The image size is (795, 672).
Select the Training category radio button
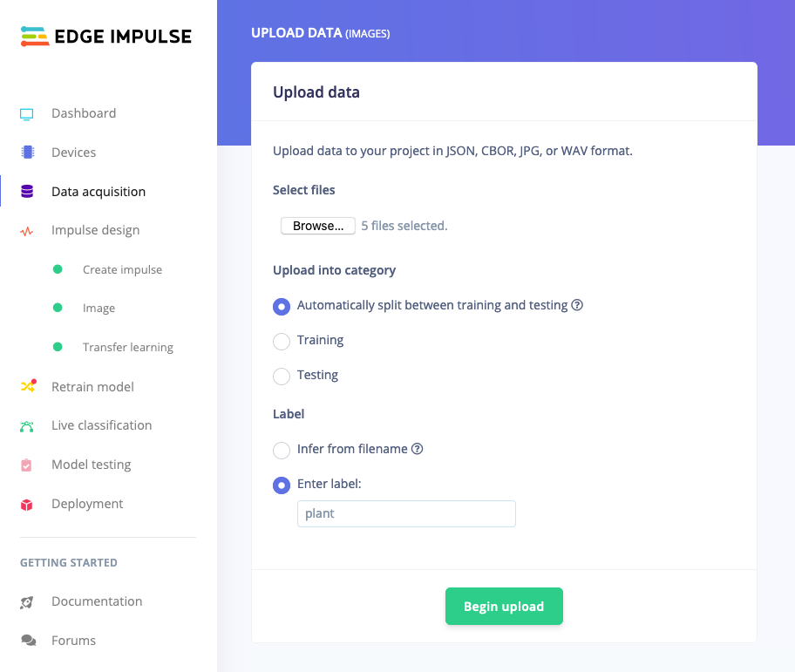tap(282, 341)
